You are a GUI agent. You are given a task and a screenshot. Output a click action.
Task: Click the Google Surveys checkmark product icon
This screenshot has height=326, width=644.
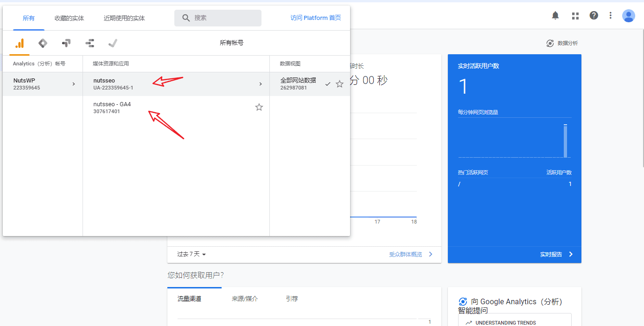click(x=113, y=43)
